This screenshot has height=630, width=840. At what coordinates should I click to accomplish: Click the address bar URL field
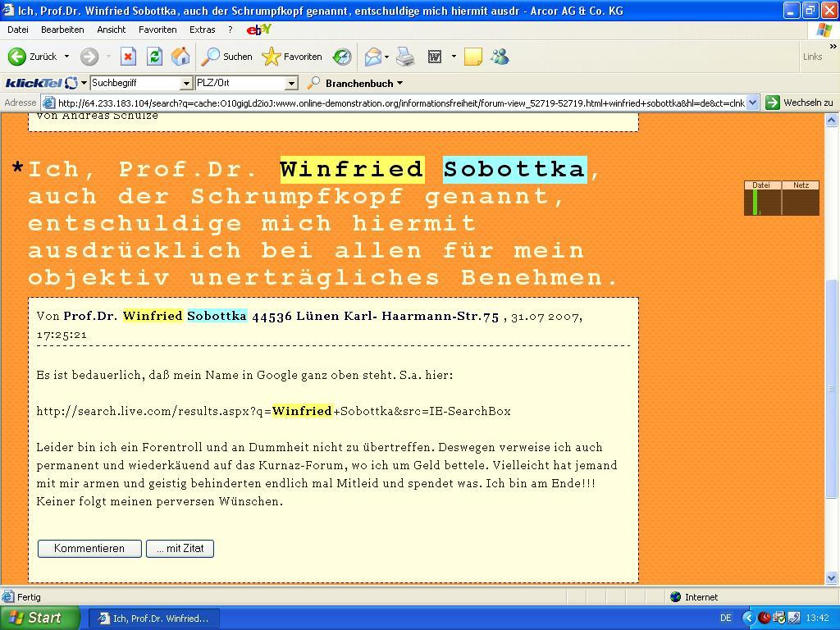click(x=400, y=103)
